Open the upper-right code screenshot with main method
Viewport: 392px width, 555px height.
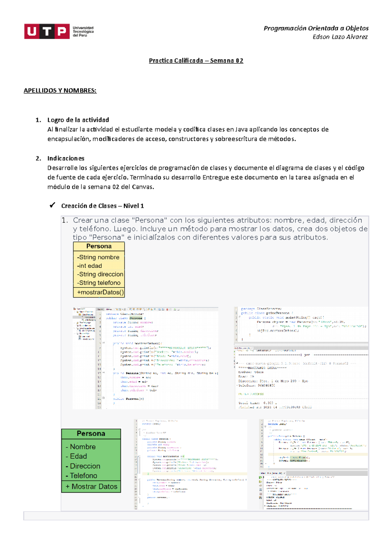point(301,324)
